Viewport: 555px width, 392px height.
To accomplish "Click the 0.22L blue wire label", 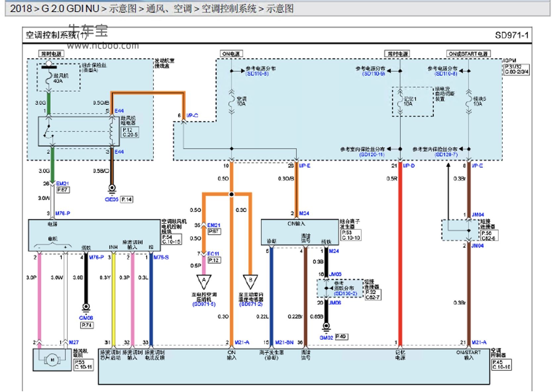I will [262, 317].
